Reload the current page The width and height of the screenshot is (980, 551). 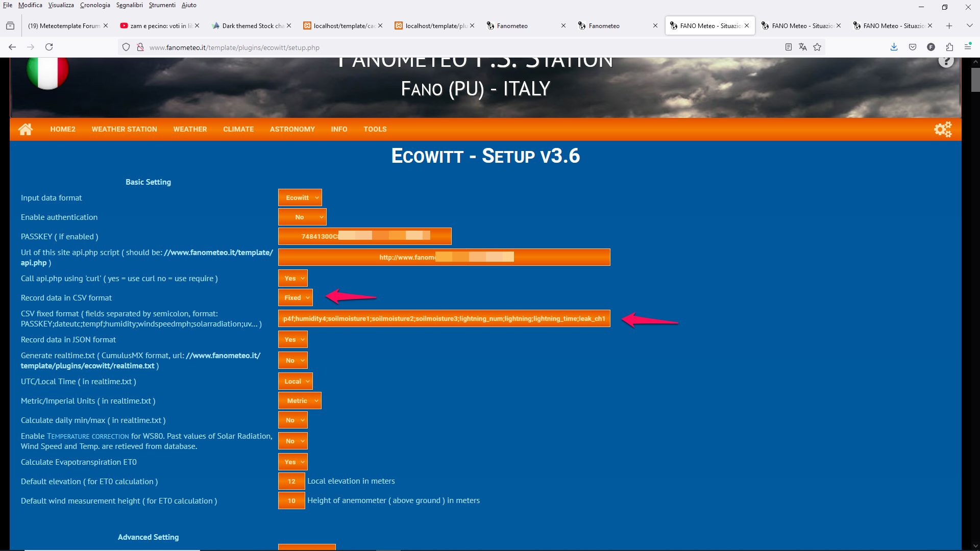(49, 47)
